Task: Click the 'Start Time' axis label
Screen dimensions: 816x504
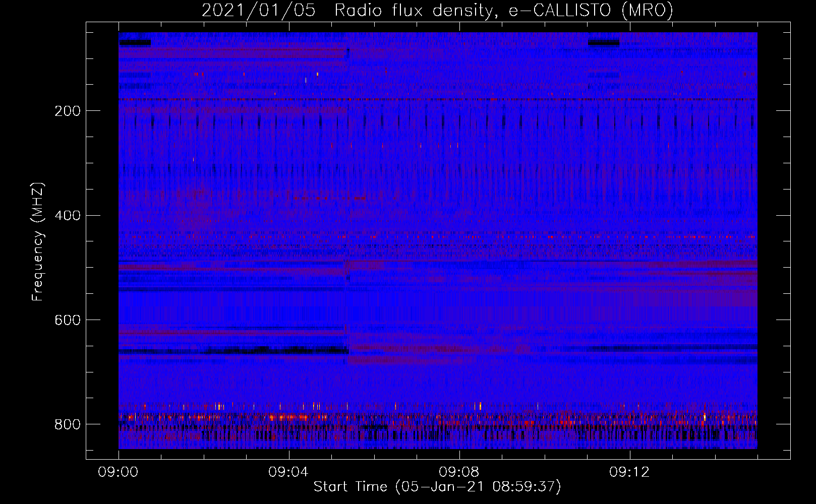Action: click(437, 486)
